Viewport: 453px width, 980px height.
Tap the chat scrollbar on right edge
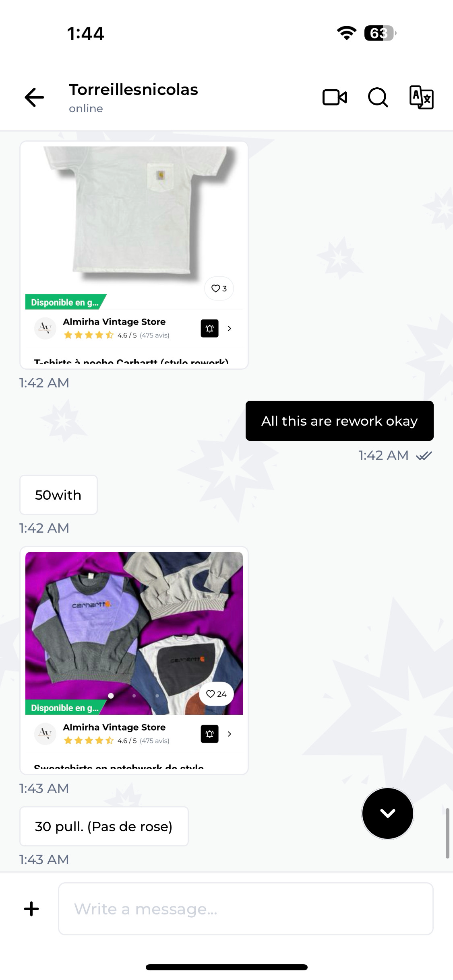(x=447, y=833)
